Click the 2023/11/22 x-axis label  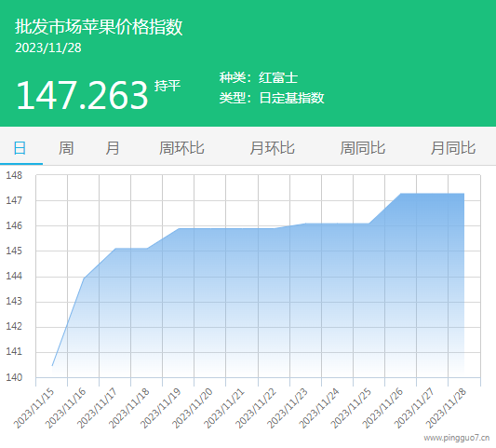pyautogui.click(x=256, y=409)
